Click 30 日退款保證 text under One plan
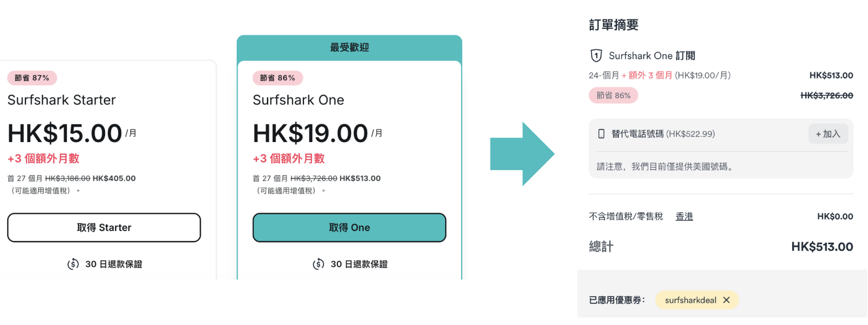868x325 pixels. click(359, 264)
